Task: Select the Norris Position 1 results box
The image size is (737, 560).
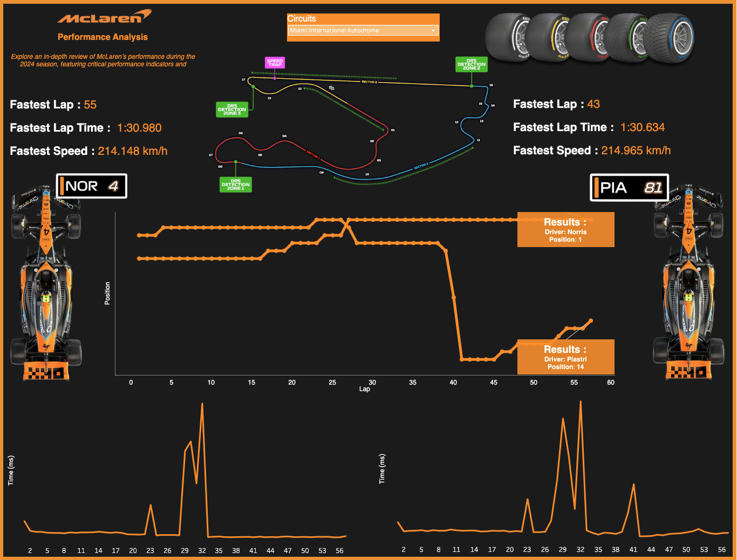Action: [x=565, y=230]
